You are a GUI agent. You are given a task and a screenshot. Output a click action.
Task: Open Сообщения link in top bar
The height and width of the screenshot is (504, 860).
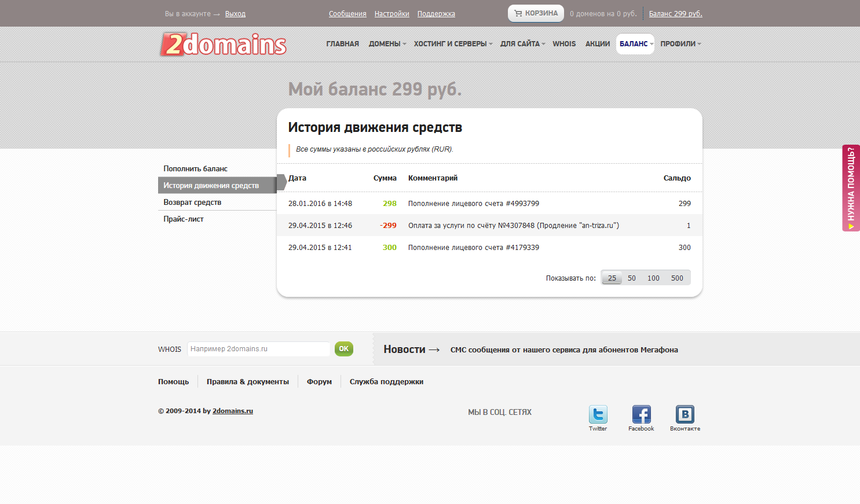pyautogui.click(x=347, y=14)
